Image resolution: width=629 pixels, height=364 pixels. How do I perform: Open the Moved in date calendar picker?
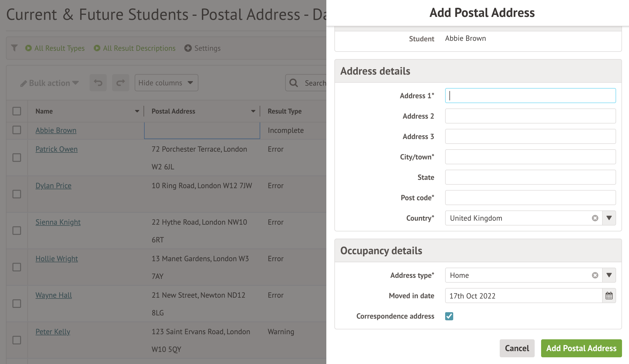(x=609, y=296)
